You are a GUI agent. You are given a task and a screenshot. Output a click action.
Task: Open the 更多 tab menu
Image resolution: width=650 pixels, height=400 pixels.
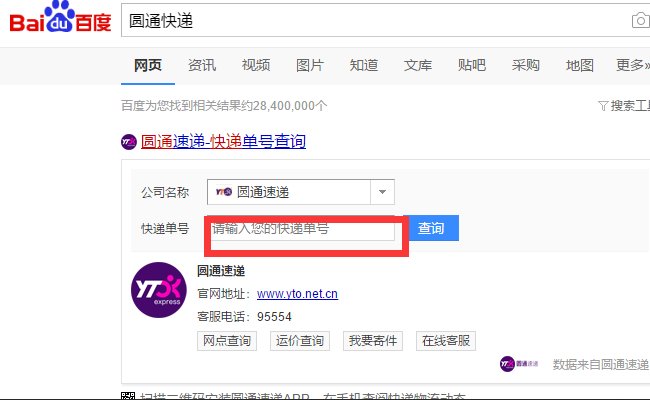[x=632, y=65]
